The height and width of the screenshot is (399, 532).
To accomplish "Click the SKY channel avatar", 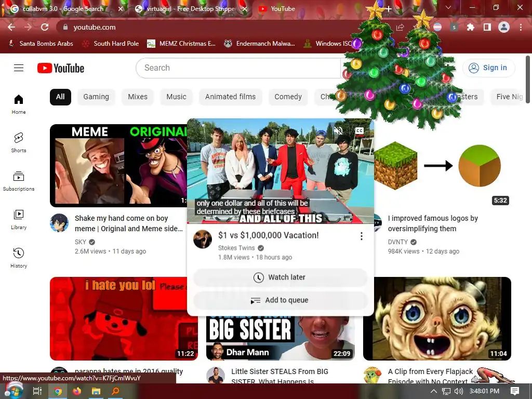I will pyautogui.click(x=59, y=223).
